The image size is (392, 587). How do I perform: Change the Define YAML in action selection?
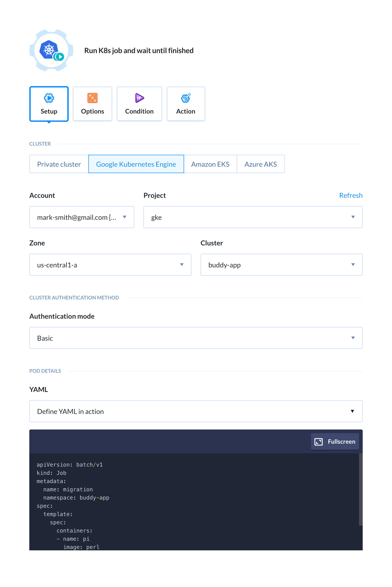pyautogui.click(x=352, y=411)
